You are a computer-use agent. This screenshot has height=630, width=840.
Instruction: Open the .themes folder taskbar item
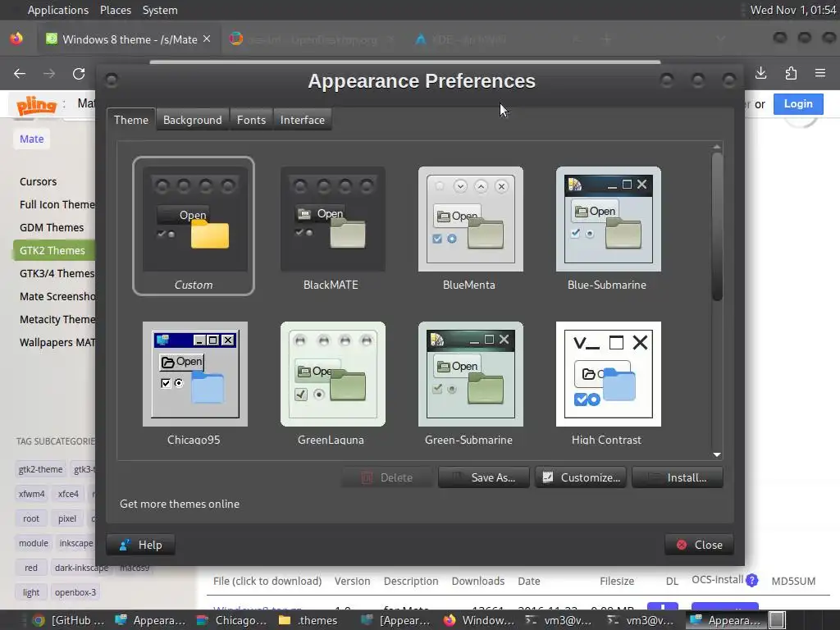pyautogui.click(x=308, y=620)
